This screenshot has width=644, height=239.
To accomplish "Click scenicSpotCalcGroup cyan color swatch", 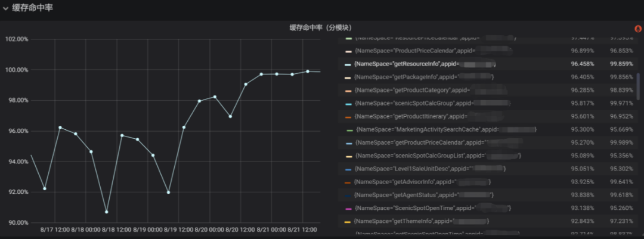I will coord(348,104).
